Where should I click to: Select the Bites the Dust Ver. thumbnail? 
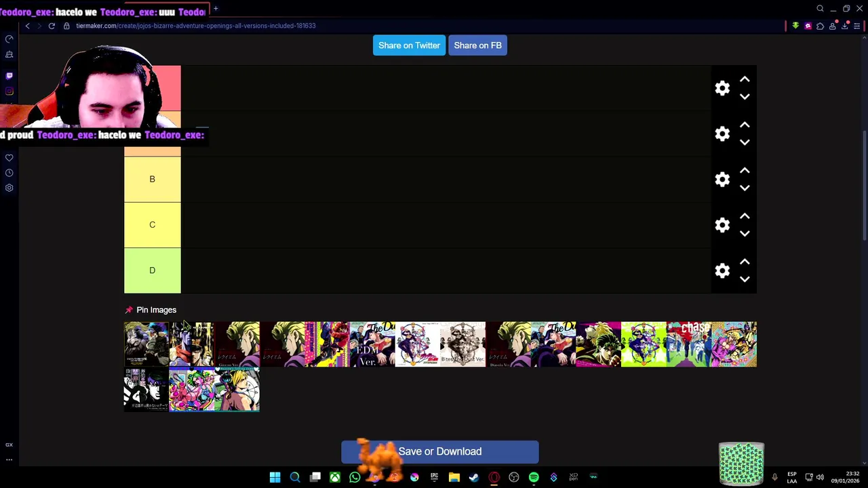463,344
